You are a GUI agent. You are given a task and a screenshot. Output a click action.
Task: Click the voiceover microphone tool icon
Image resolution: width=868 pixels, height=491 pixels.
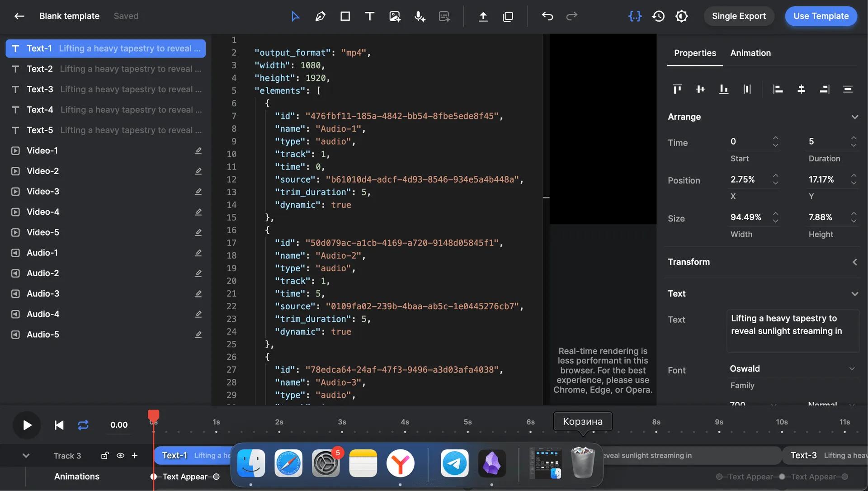pos(420,16)
